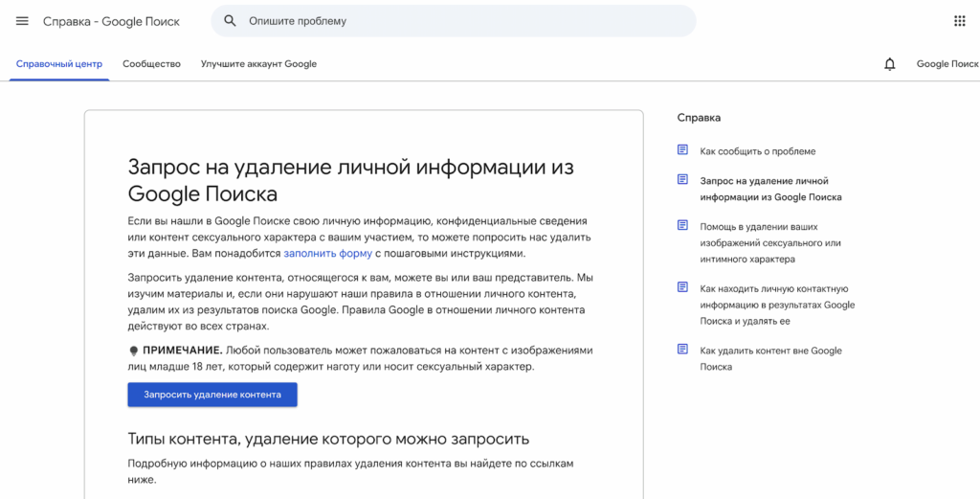Screen dimensions: 980x499
Task: Click the search magnifier icon
Action: click(x=230, y=21)
